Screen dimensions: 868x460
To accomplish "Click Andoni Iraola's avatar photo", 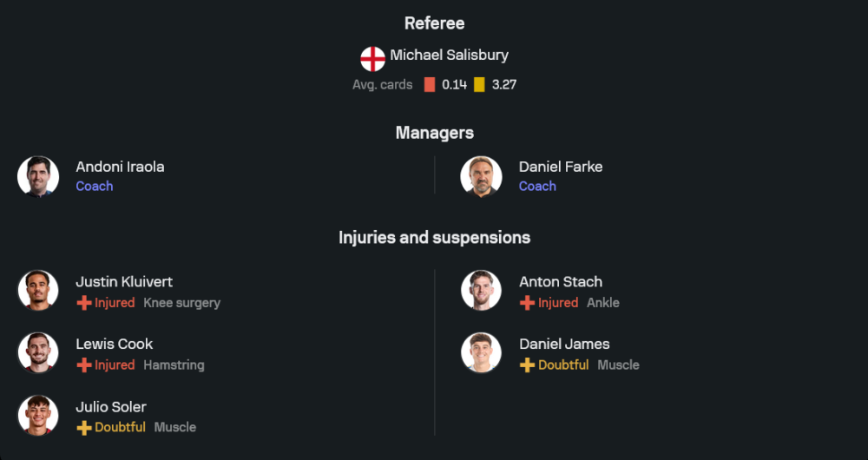I will click(x=38, y=176).
